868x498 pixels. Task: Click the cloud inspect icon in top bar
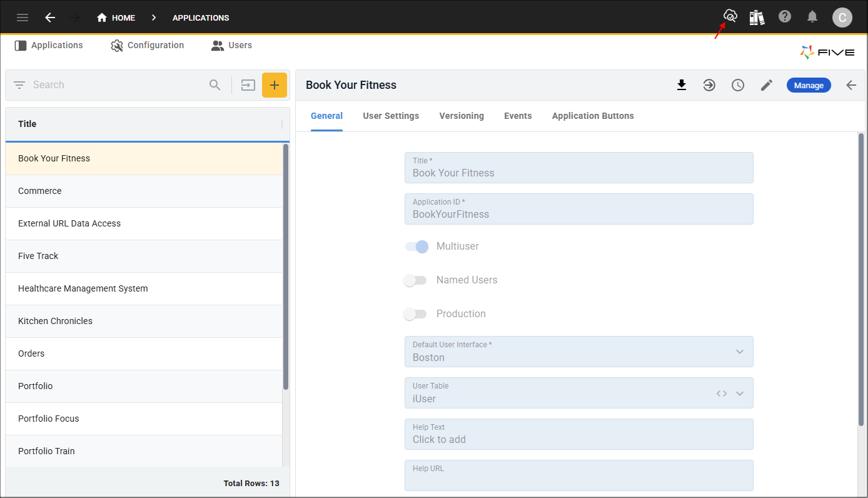click(x=730, y=16)
